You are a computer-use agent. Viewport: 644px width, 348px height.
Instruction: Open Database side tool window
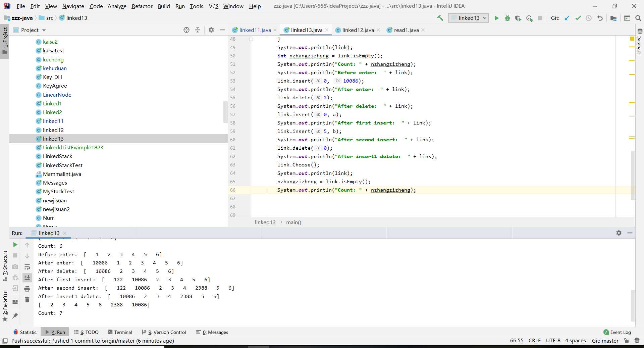(639, 42)
